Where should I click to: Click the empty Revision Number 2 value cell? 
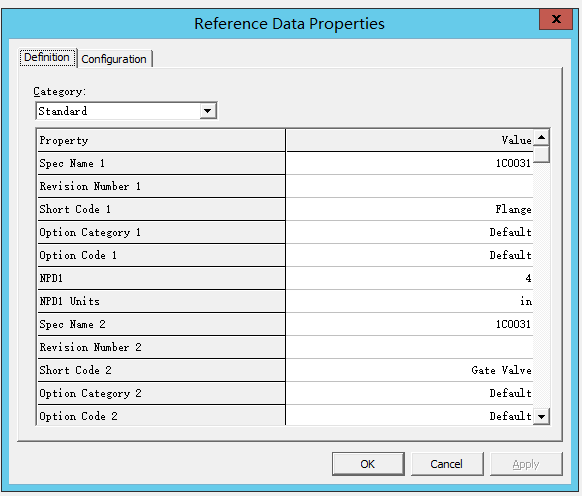(410, 347)
